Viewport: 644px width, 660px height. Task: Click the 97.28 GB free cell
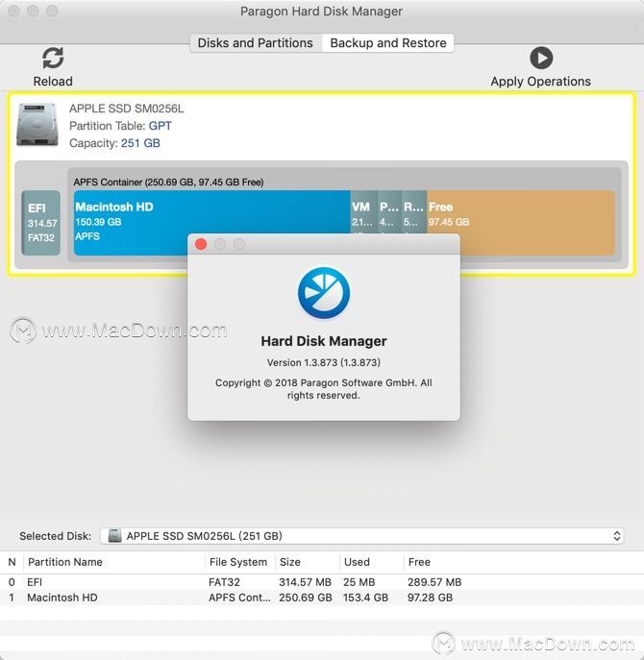(x=430, y=598)
